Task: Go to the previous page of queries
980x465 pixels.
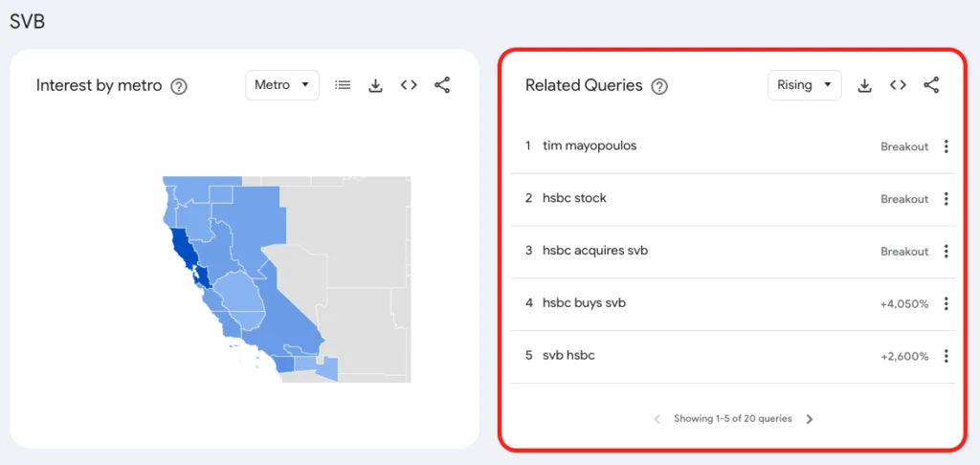Action: (x=657, y=419)
